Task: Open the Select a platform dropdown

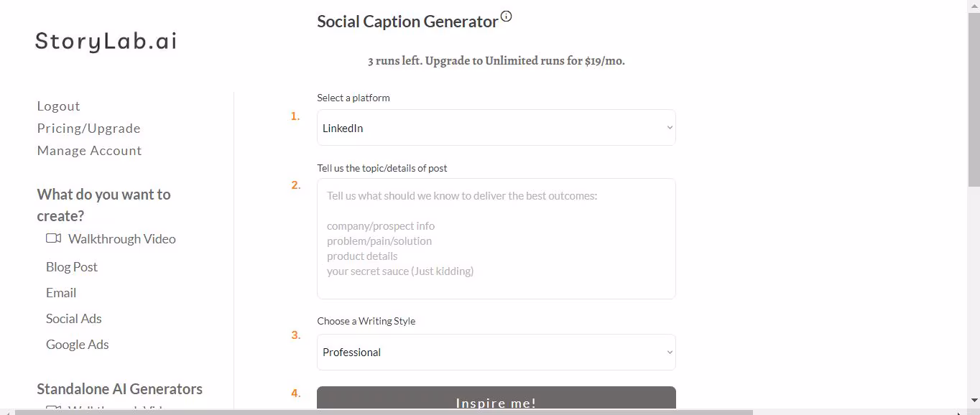Action: (496, 128)
